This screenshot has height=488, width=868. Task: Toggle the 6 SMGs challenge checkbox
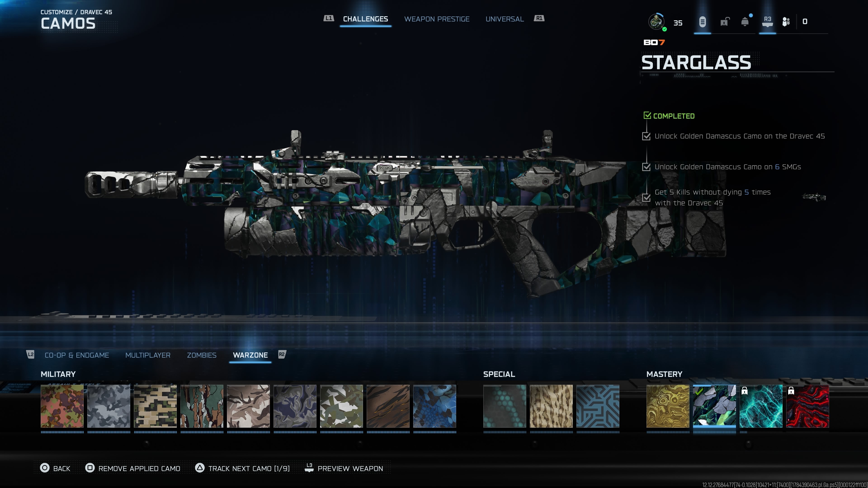pyautogui.click(x=646, y=167)
